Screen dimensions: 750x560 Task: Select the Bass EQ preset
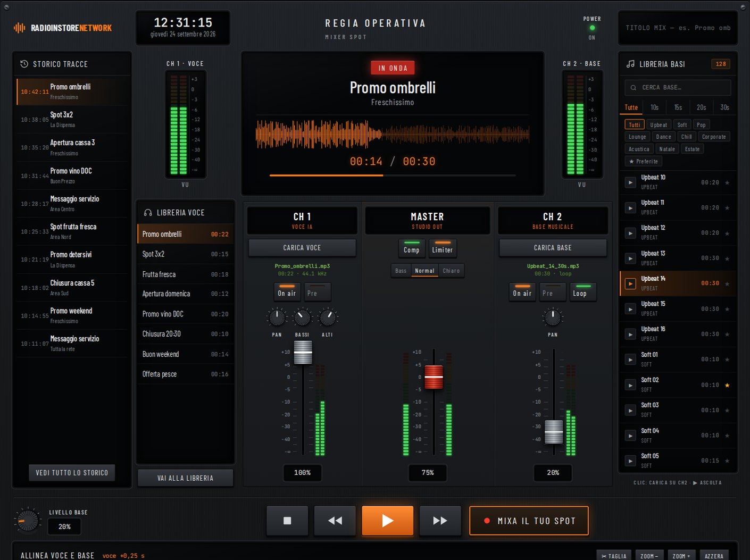pos(401,271)
